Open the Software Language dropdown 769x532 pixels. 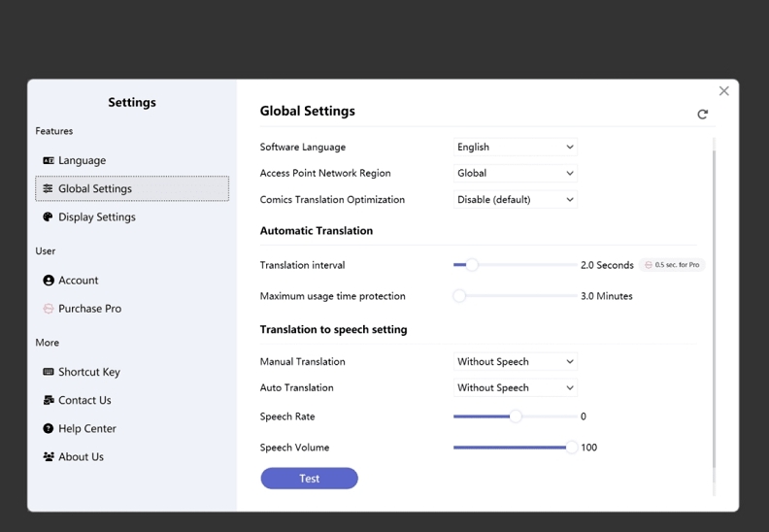pyautogui.click(x=516, y=148)
